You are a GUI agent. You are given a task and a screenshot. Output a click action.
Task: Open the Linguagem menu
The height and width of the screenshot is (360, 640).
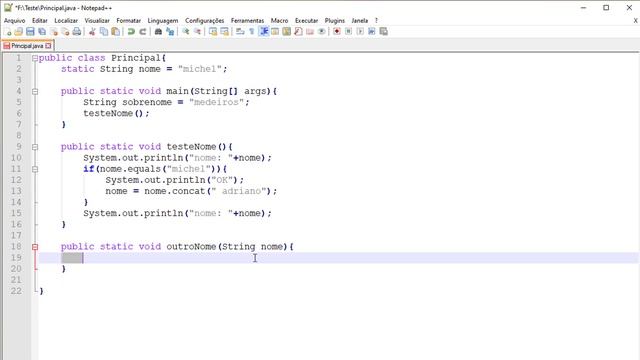point(163,20)
